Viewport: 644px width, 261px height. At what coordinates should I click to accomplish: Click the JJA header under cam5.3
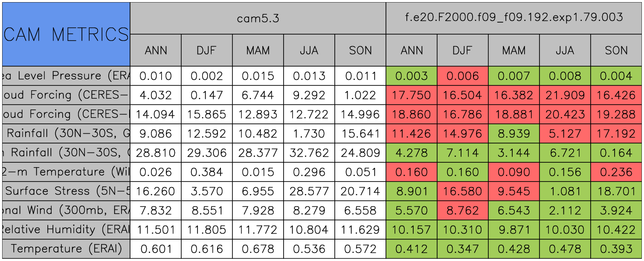309,50
